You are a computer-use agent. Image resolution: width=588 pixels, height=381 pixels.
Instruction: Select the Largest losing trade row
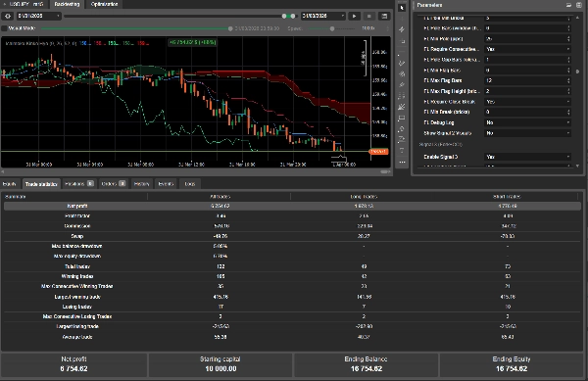click(x=292, y=326)
